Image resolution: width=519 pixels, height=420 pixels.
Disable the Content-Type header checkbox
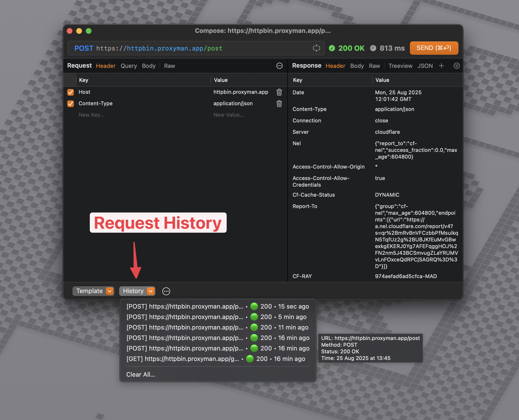(71, 104)
